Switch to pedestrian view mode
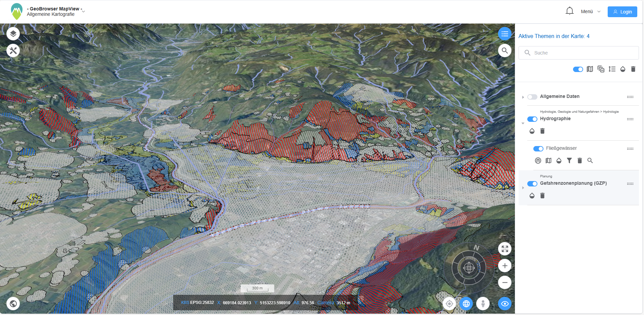The width and height of the screenshot is (644, 315). 483,304
